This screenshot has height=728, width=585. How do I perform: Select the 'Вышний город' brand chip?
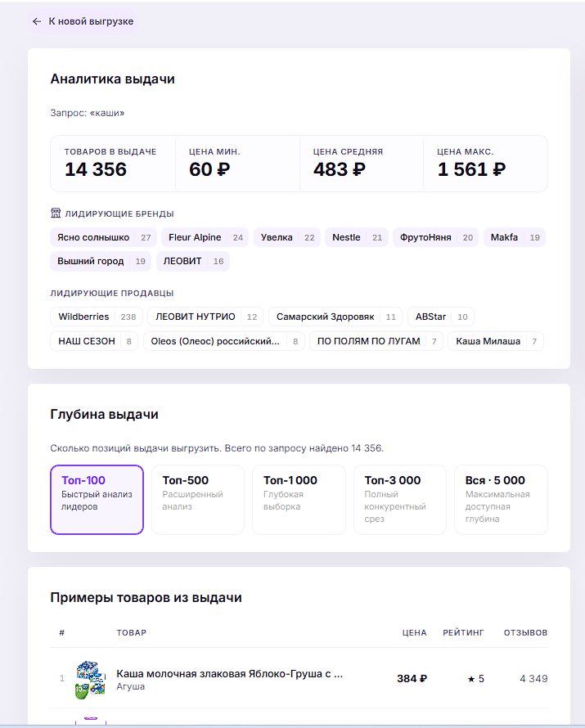(101, 262)
